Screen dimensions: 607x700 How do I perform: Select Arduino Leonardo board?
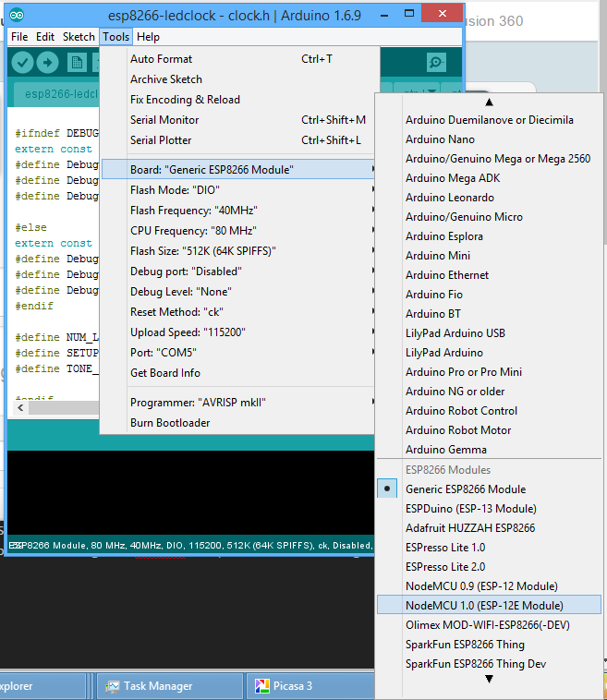[x=489, y=198]
